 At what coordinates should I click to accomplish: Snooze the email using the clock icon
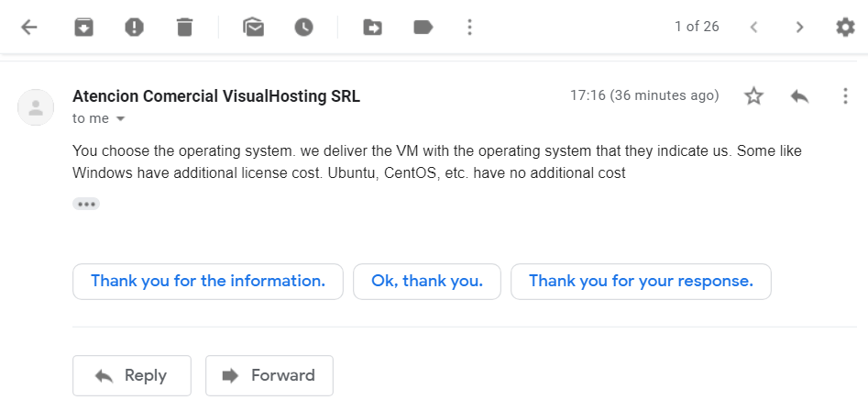303,27
